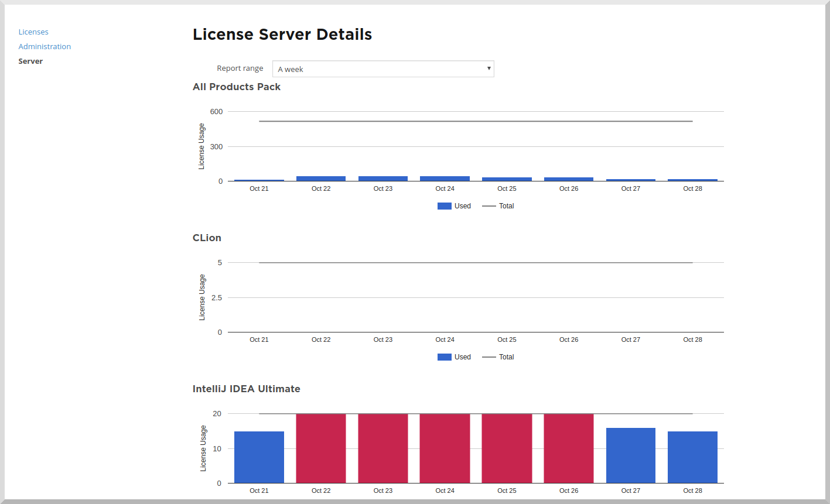Screen dimensions: 830x504
Task: Click the 'CLion' chart heading
Action: 207,238
